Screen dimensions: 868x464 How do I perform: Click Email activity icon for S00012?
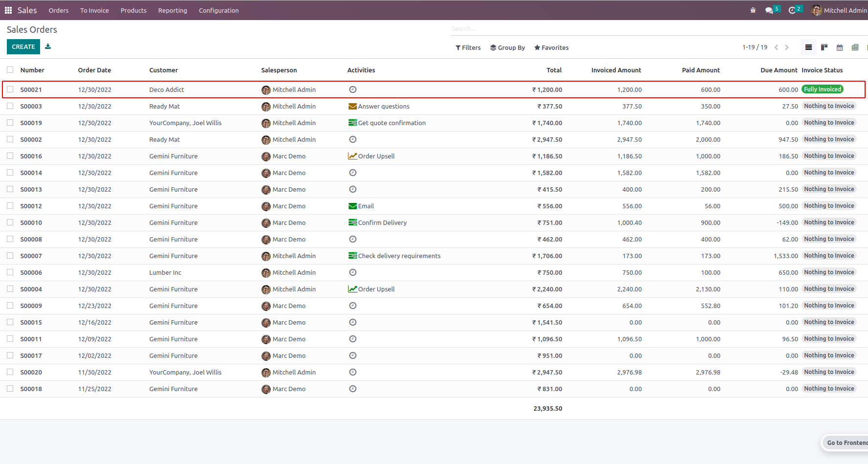pos(352,206)
